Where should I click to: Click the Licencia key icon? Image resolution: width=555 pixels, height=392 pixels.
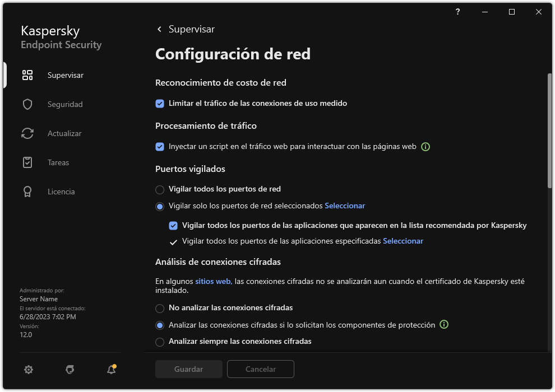[x=27, y=192]
